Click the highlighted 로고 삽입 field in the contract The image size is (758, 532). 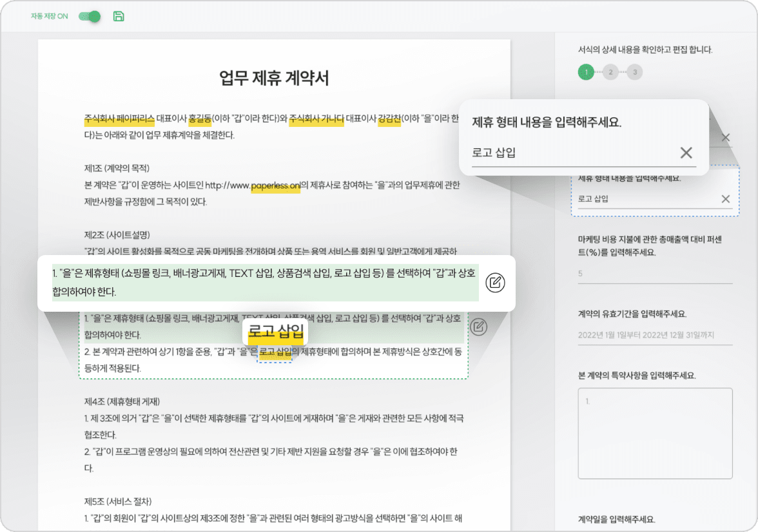click(275, 356)
